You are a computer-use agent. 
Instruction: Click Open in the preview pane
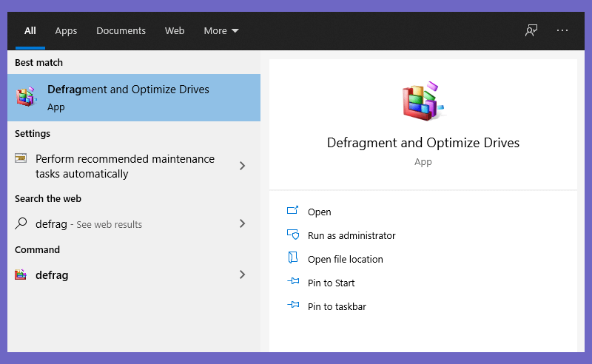pyautogui.click(x=320, y=212)
